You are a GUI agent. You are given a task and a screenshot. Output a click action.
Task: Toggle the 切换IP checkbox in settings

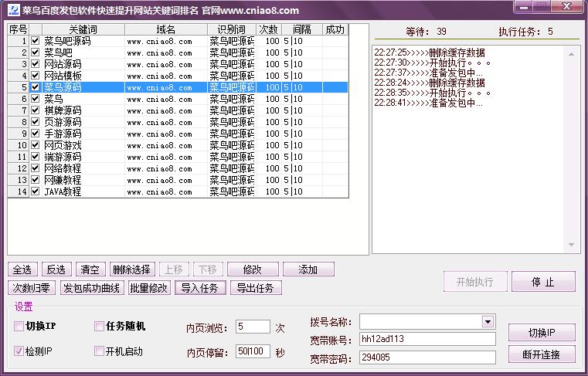19,326
